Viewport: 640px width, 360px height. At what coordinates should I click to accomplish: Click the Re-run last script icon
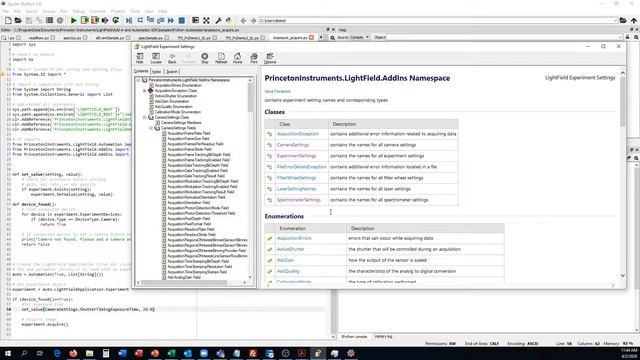pyautogui.click(x=116, y=20)
